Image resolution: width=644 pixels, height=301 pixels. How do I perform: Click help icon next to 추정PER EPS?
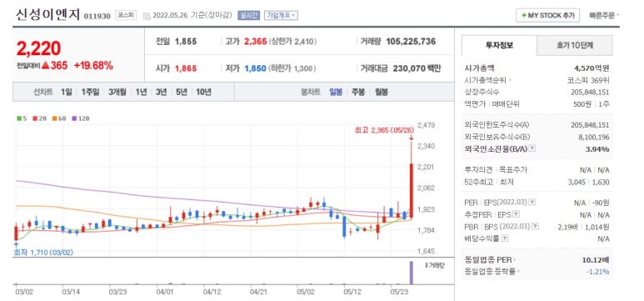click(517, 214)
